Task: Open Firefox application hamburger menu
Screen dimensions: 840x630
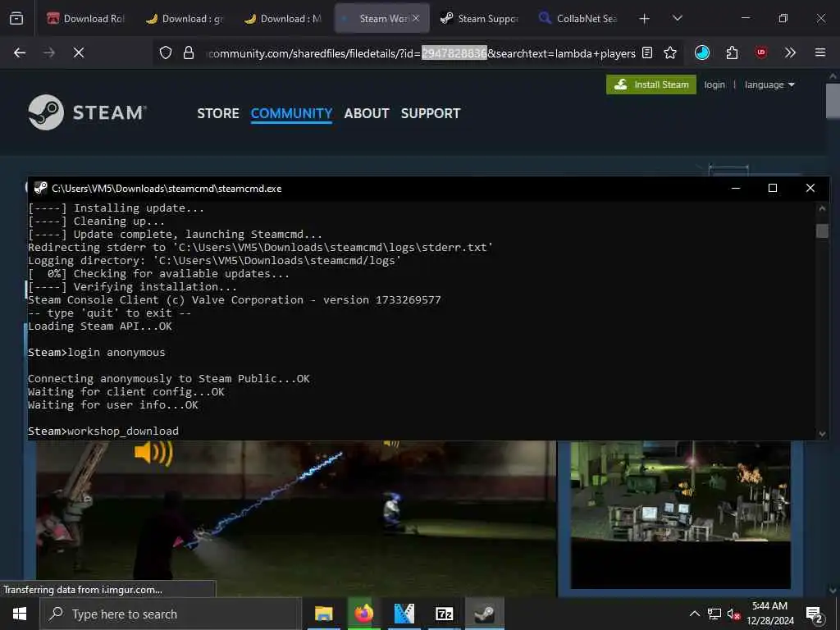Action: point(820,52)
